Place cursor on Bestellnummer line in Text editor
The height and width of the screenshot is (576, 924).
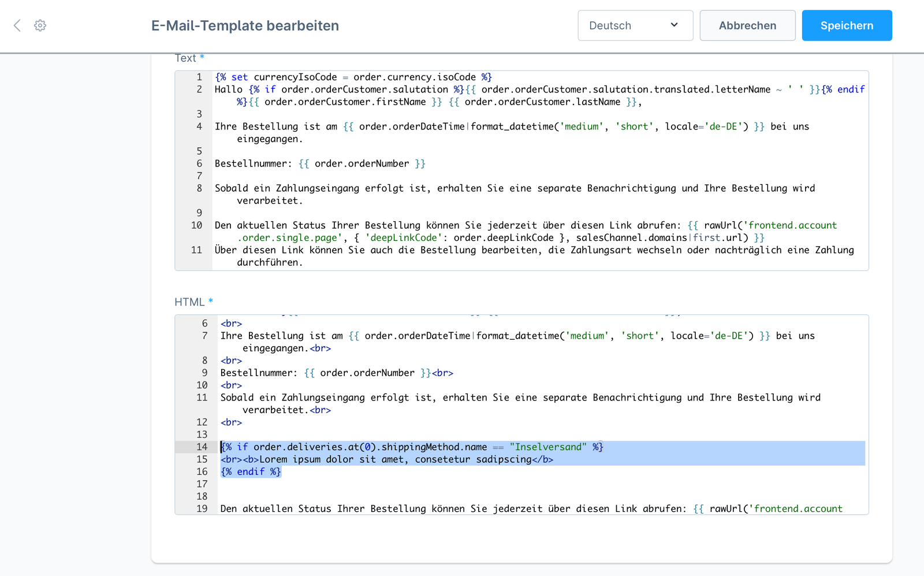pyautogui.click(x=319, y=164)
